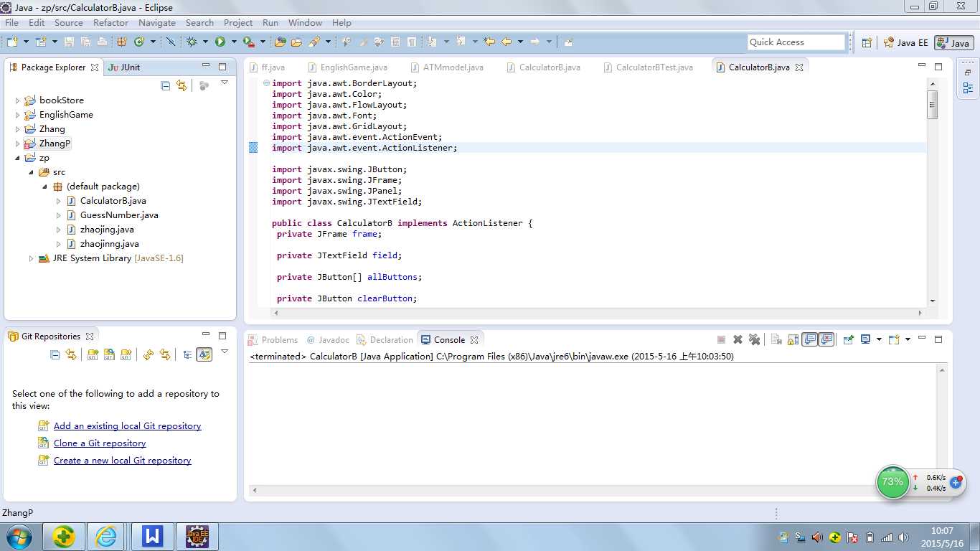Viewport: 980px width, 551px height.
Task: Switch to CalculatorBTest.java editor tab
Action: point(647,67)
